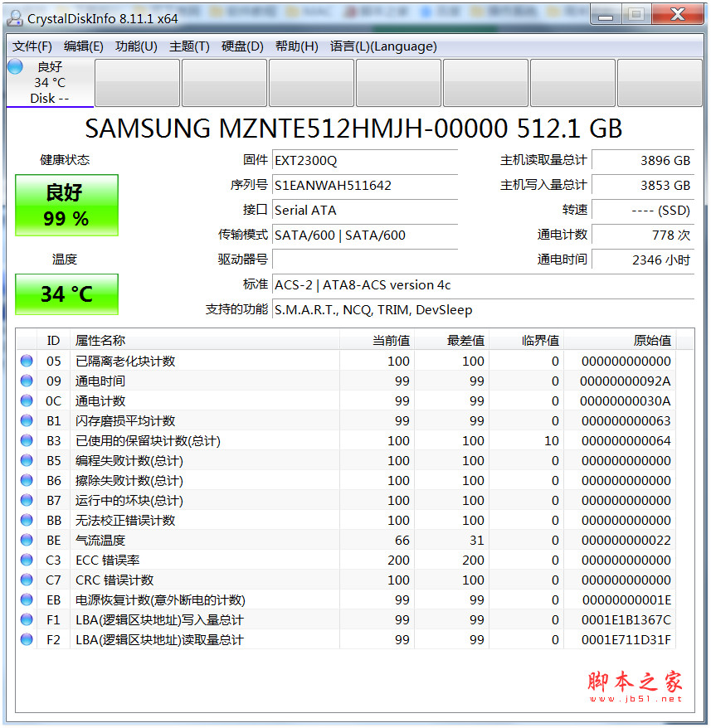Image resolution: width=711 pixels, height=728 pixels.
Task: Select the 闪存磨损平均计数 attribute row
Action: tap(347, 420)
